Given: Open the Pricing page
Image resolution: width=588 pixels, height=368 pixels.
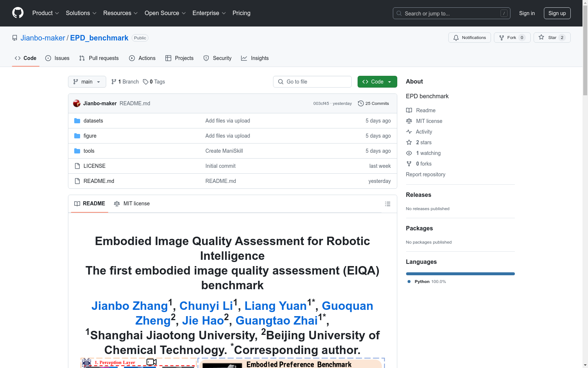Looking at the screenshot, I should [x=241, y=13].
